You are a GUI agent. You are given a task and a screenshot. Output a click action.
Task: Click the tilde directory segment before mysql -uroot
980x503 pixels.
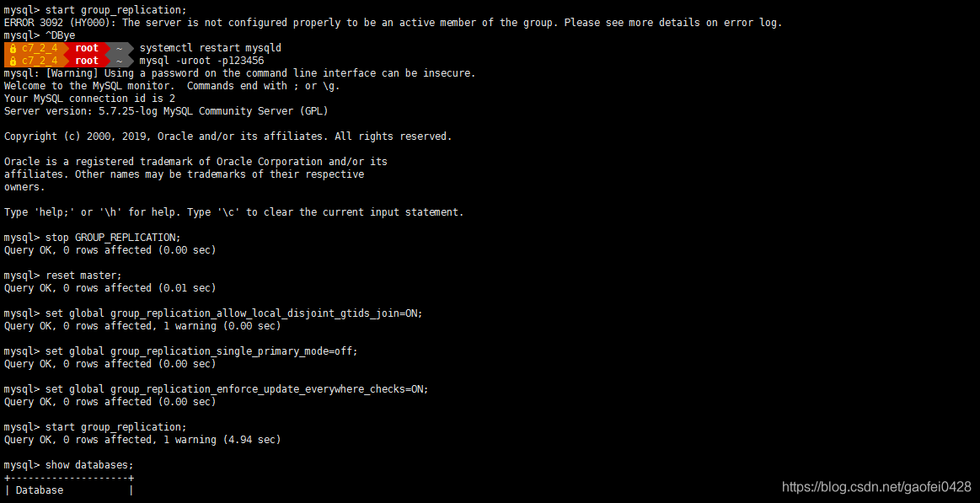click(120, 61)
